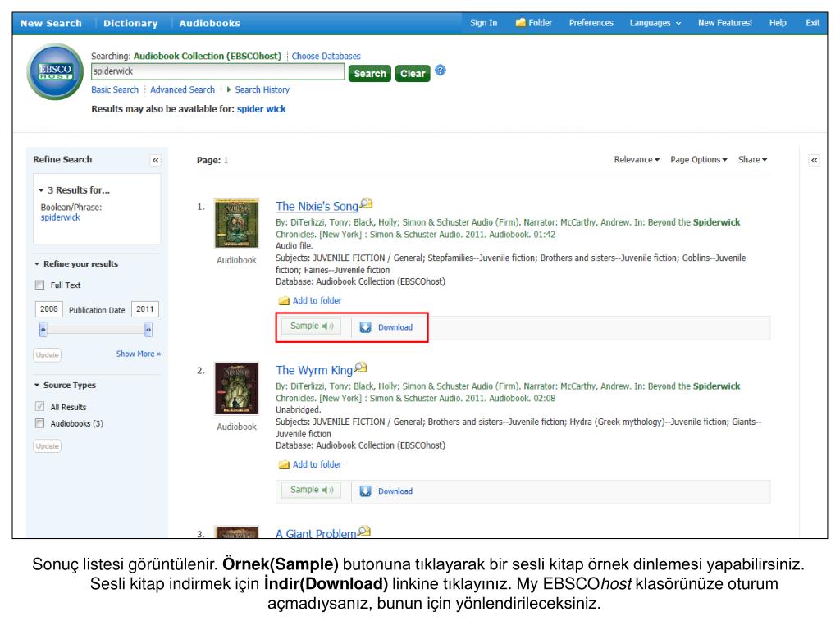Screen dimensions: 840x630
Task: Download icon for The Wyrm King
Action: pyautogui.click(x=365, y=491)
